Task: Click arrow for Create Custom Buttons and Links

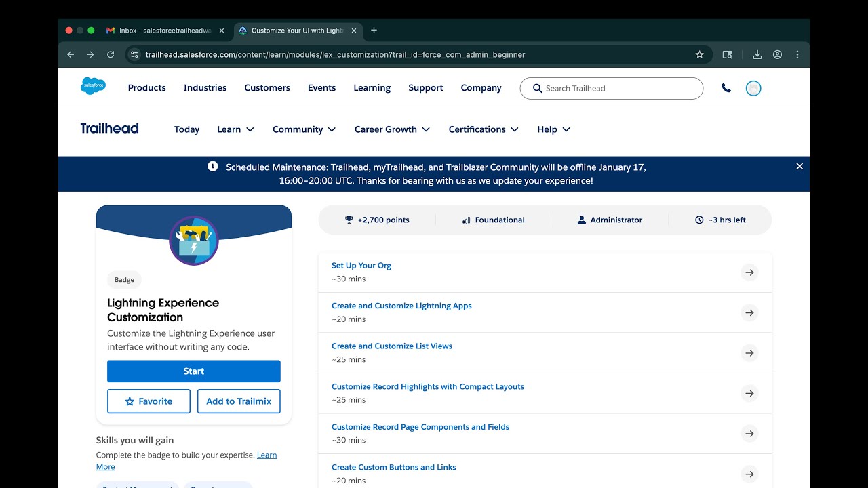Action: coord(749,474)
